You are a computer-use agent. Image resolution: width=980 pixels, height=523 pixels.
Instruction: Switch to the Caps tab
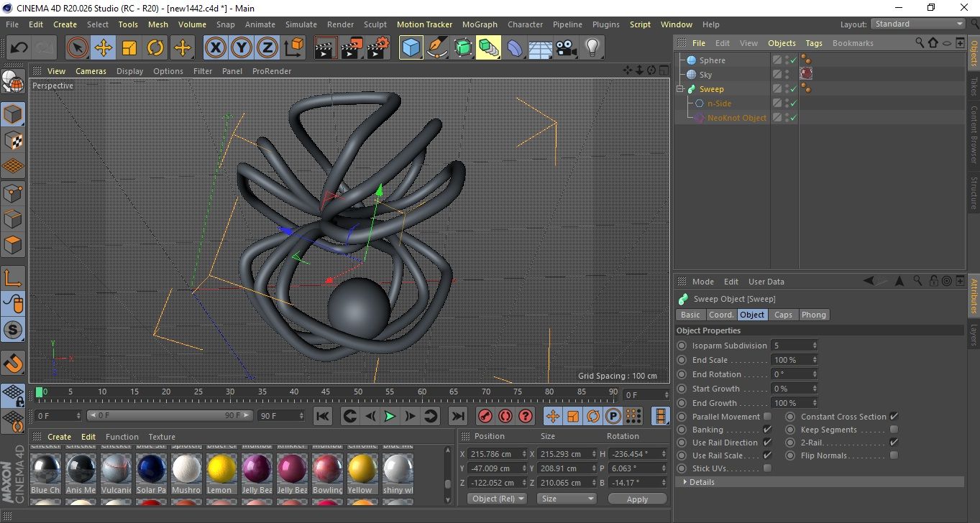783,315
